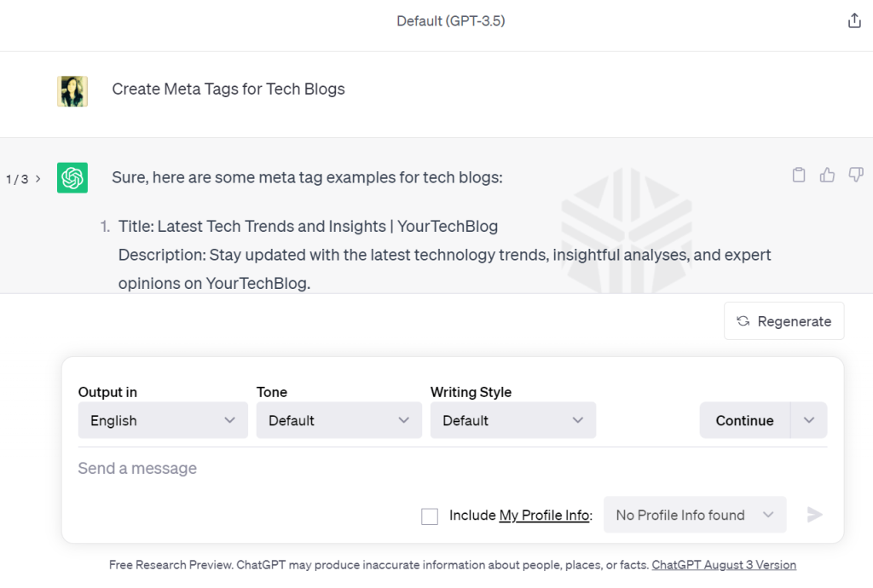Give the response a thumbs up

[x=827, y=174]
